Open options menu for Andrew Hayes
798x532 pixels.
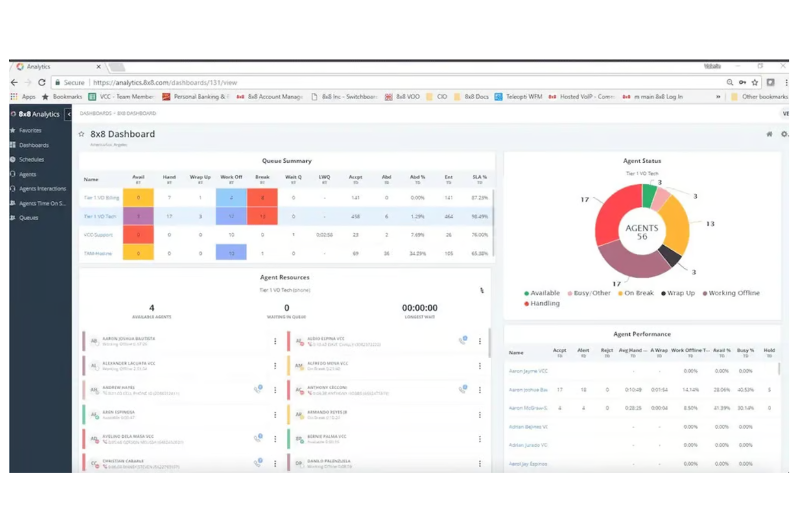pyautogui.click(x=275, y=390)
